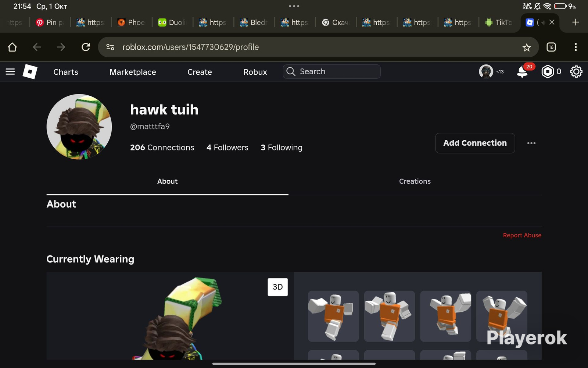The image size is (588, 368).
Task: View the 4 Followers list
Action: pos(227,148)
